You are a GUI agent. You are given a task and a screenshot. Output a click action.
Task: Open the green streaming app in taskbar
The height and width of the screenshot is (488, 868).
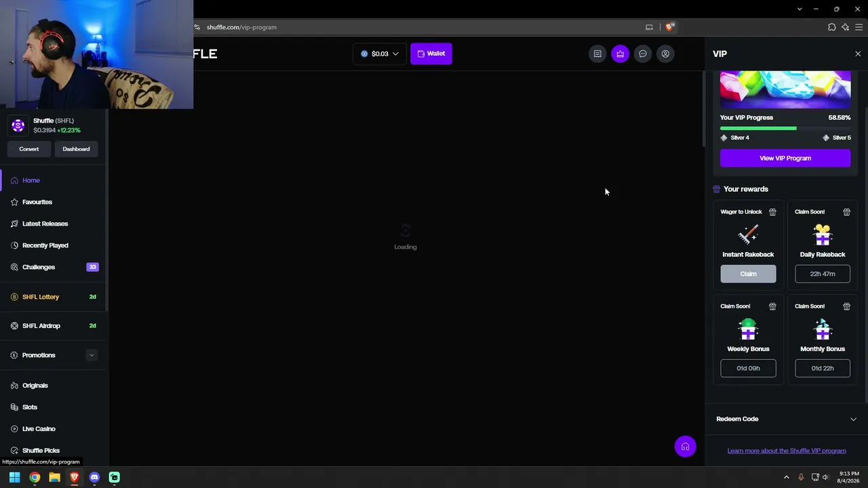tap(115, 477)
